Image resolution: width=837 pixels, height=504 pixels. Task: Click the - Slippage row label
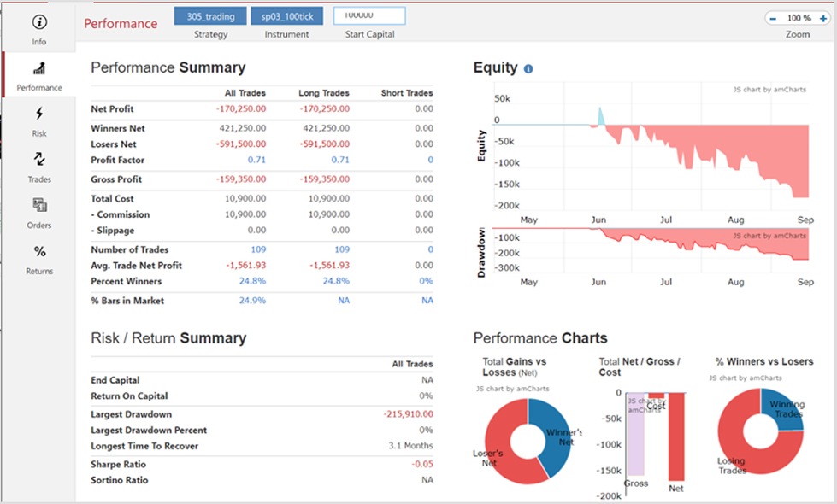(x=113, y=231)
